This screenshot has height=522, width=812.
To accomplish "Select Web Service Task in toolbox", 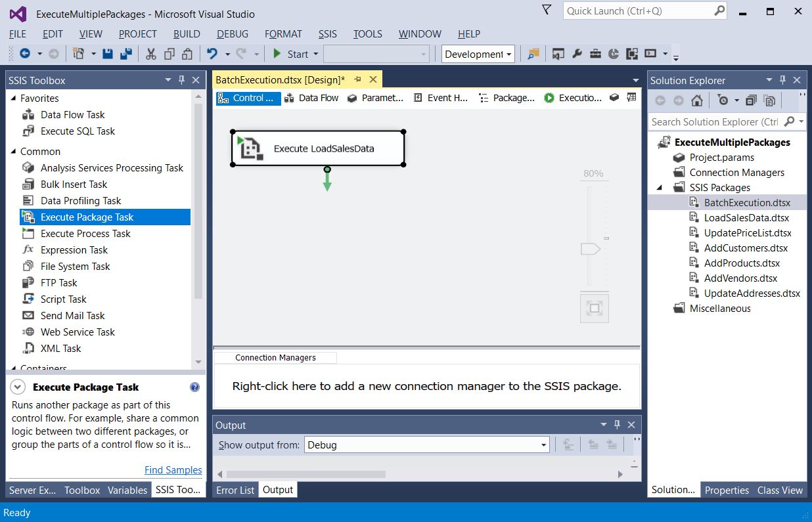I will [78, 332].
